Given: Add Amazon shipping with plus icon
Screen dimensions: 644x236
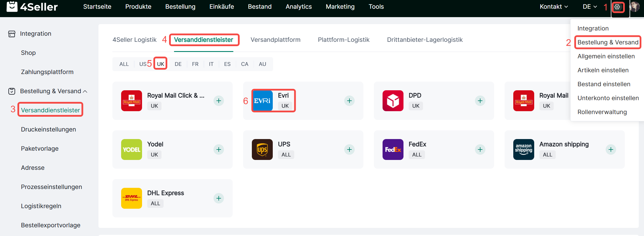Looking at the screenshot, I should (x=611, y=149).
